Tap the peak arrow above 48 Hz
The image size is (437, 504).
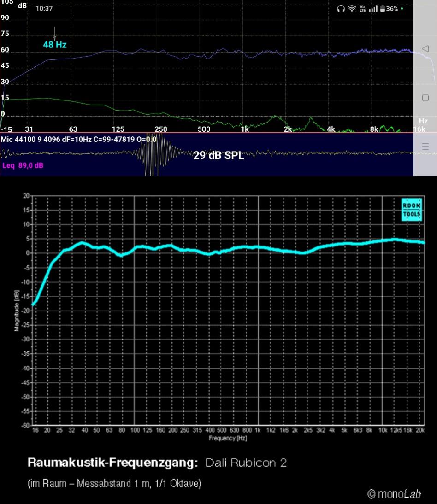(55, 34)
